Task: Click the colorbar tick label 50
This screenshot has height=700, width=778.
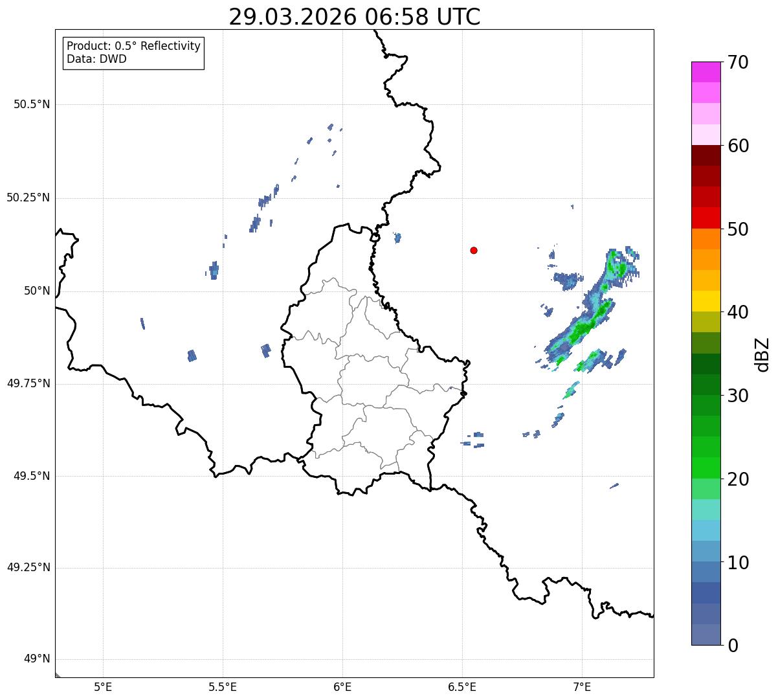Action: pos(738,229)
